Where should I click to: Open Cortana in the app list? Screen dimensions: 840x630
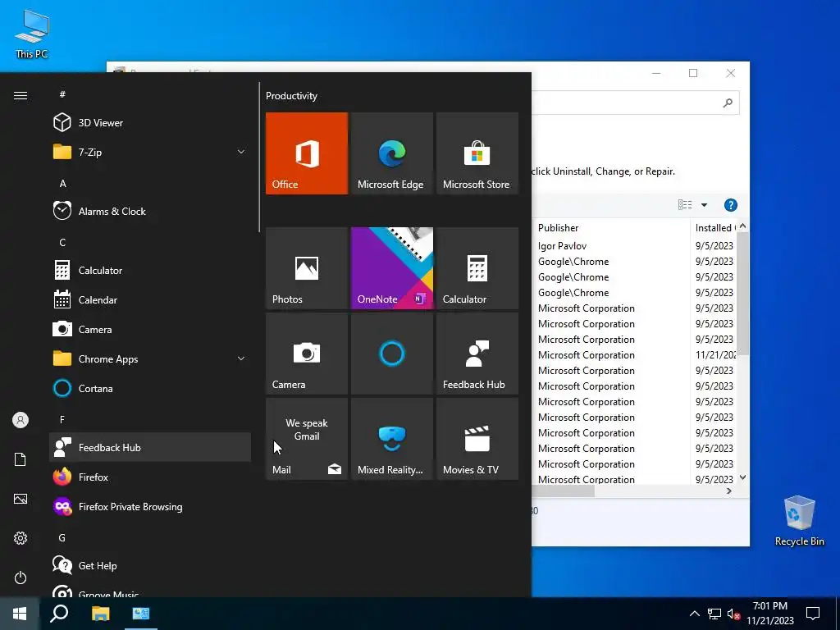[150, 388]
